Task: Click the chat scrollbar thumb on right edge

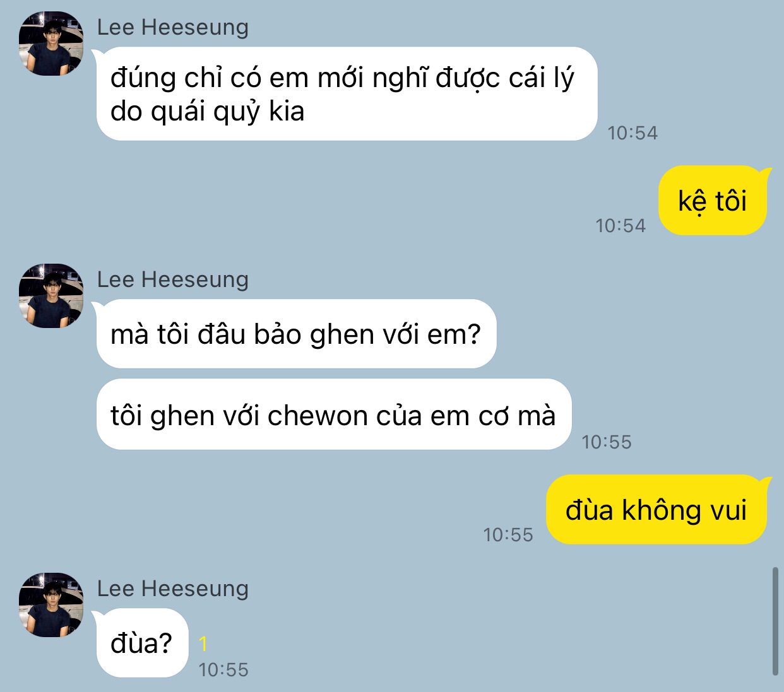Action: click(x=775, y=621)
